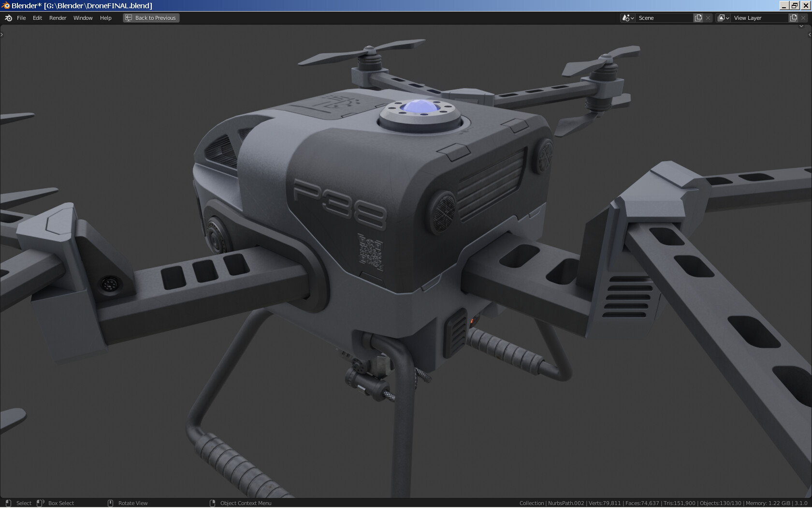The width and height of the screenshot is (812, 508).
Task: Click the Select mouse icon in status bar
Action: tap(8, 503)
